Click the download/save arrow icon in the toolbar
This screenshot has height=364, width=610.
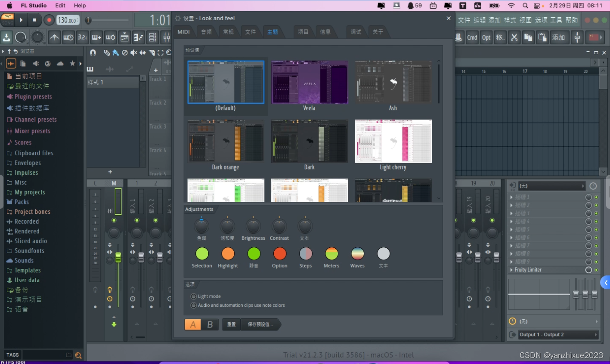coord(6,37)
